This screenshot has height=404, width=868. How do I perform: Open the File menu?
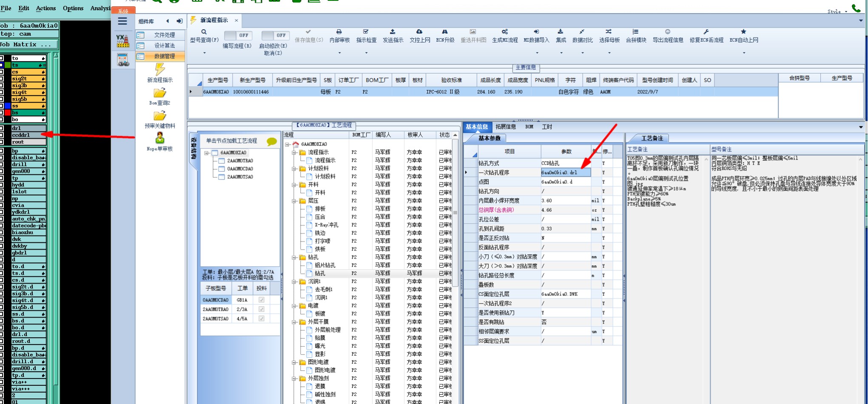(6, 8)
